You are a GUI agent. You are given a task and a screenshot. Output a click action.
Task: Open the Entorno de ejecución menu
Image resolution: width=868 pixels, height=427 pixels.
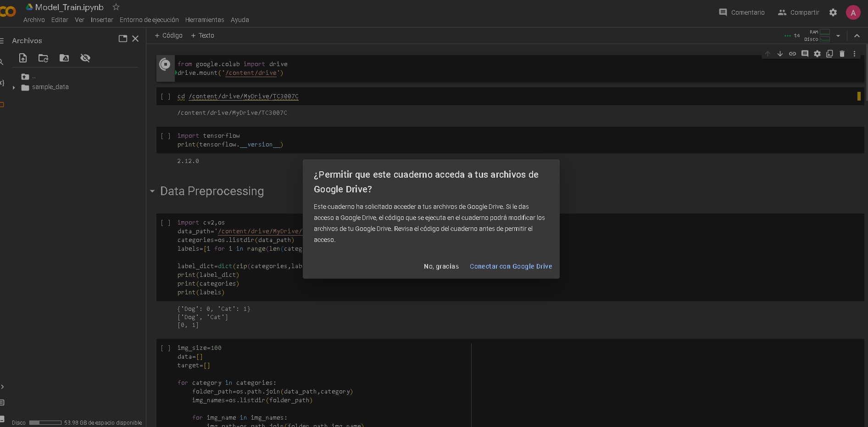(149, 20)
